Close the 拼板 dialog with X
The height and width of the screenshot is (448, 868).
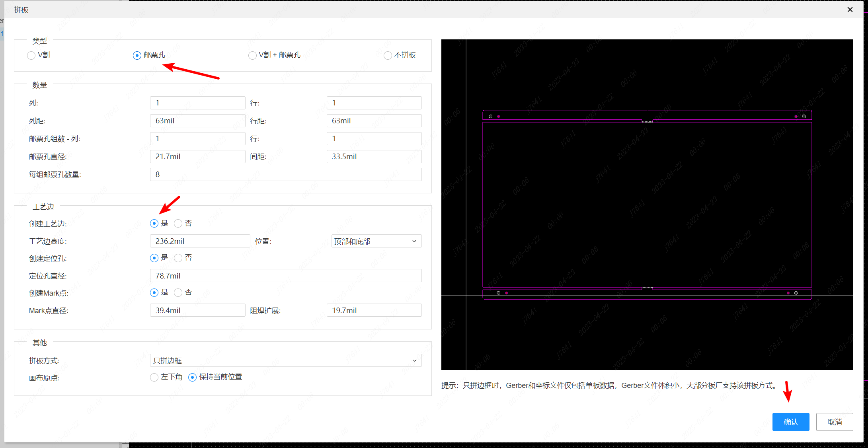850,10
